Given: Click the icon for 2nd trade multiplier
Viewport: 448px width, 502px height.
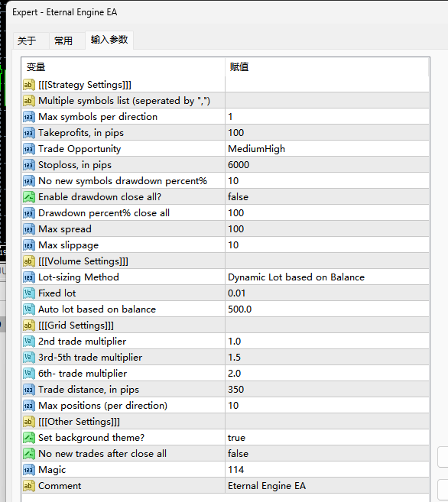Looking at the screenshot, I should pos(29,342).
